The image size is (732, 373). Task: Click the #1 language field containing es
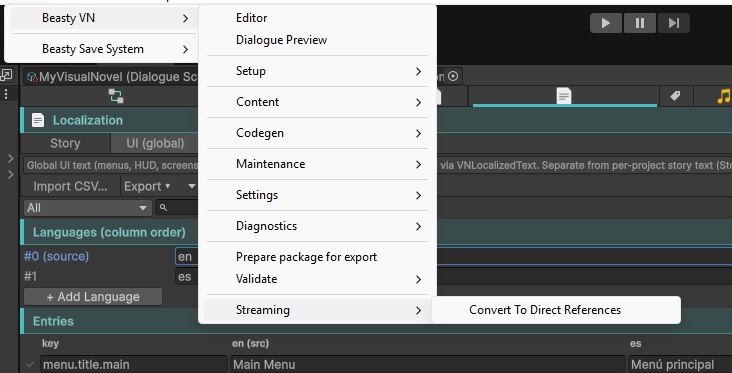point(453,276)
